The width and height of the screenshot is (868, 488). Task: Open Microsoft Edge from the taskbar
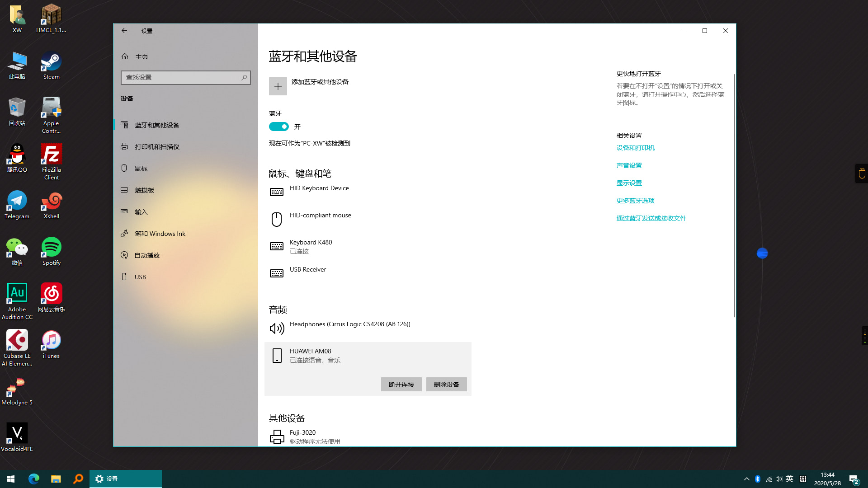34,479
